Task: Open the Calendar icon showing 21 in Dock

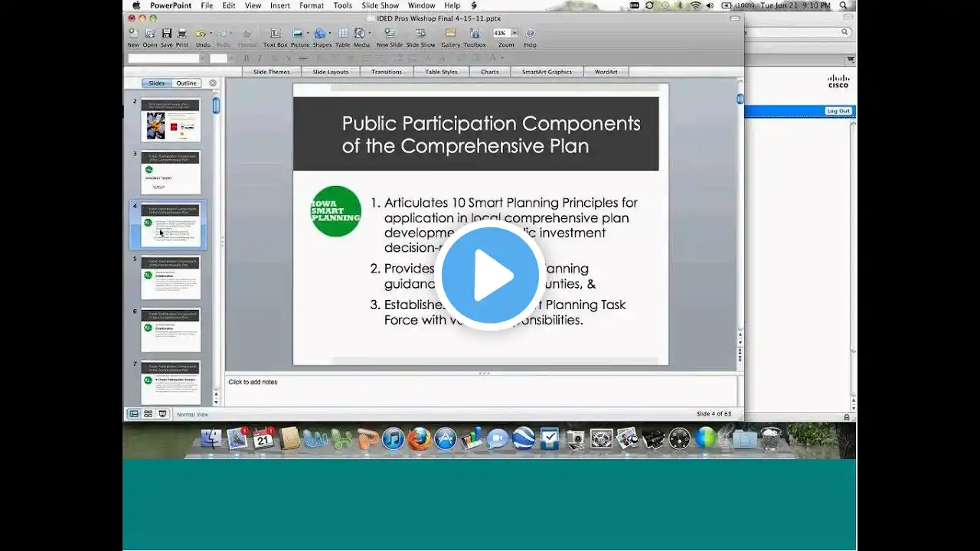Action: click(263, 439)
